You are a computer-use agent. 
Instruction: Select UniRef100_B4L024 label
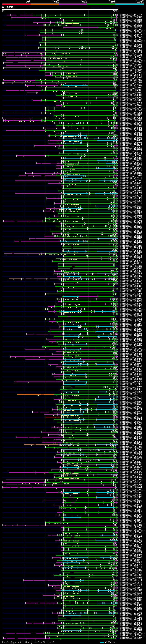click(131, 55)
